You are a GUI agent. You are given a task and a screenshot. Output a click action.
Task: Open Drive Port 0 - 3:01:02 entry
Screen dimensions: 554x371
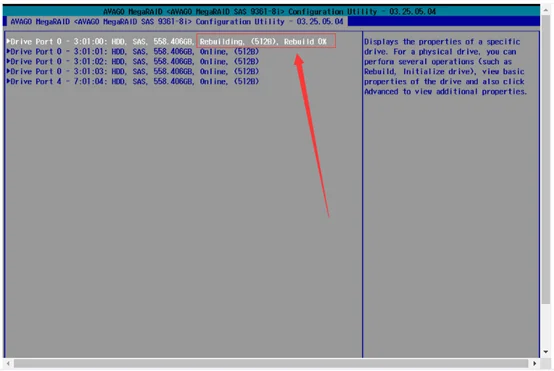tap(133, 61)
